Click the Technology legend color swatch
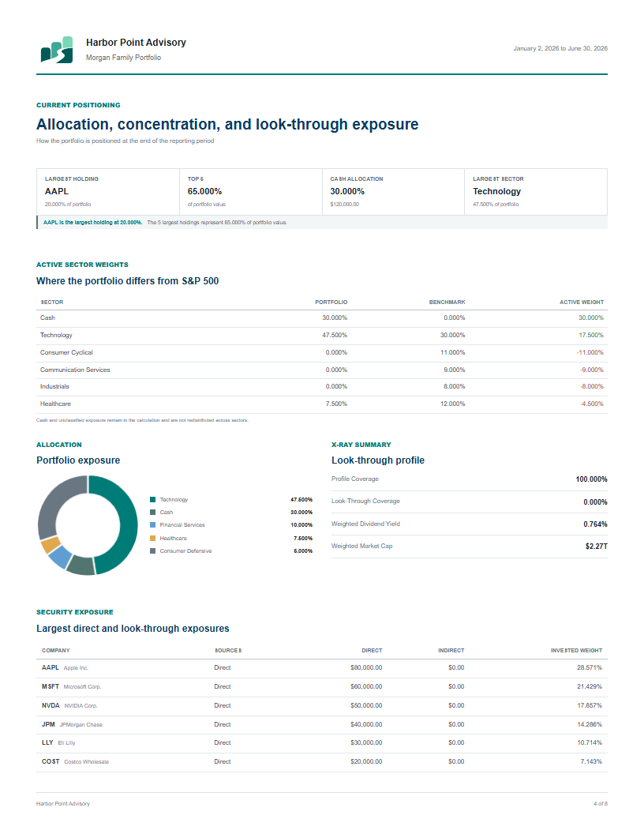The width and height of the screenshot is (644, 834). tap(152, 499)
